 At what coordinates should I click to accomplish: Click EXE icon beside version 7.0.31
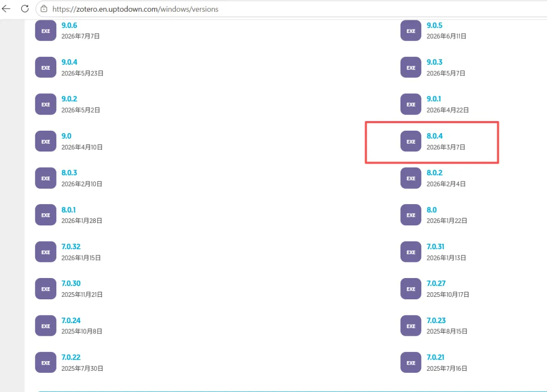411,252
